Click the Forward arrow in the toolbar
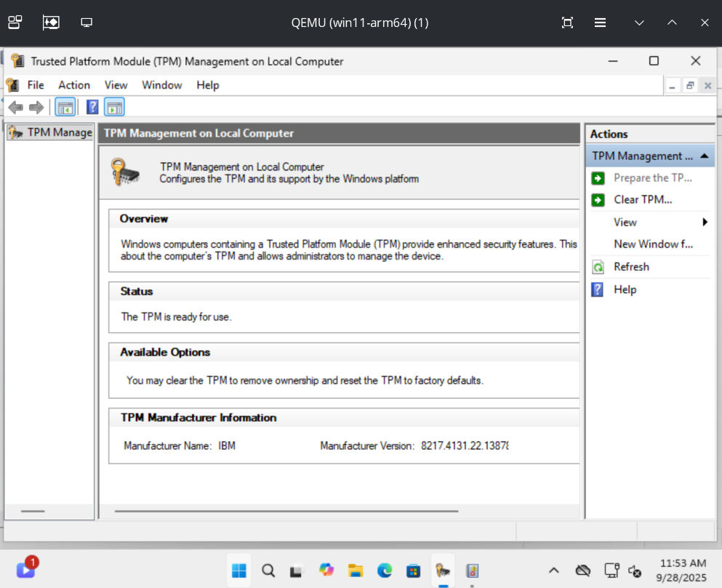Image resolution: width=722 pixels, height=588 pixels. pos(36,108)
